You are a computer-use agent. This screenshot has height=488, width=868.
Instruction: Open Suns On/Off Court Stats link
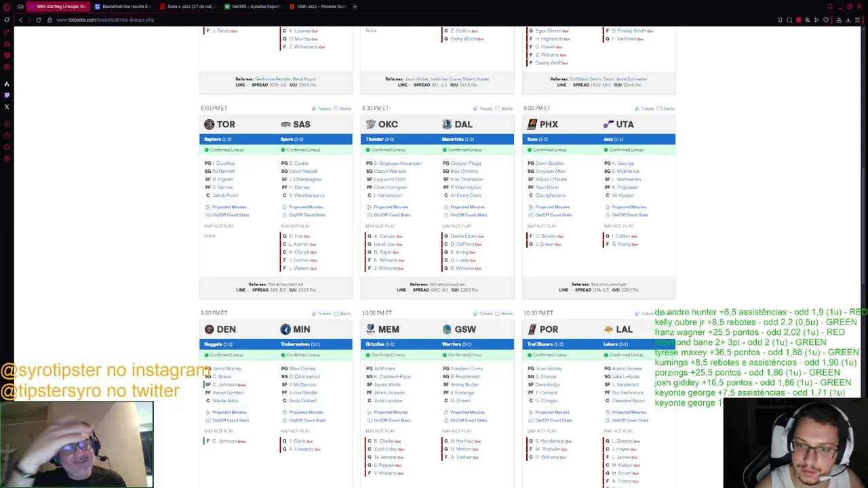pyautogui.click(x=549, y=215)
